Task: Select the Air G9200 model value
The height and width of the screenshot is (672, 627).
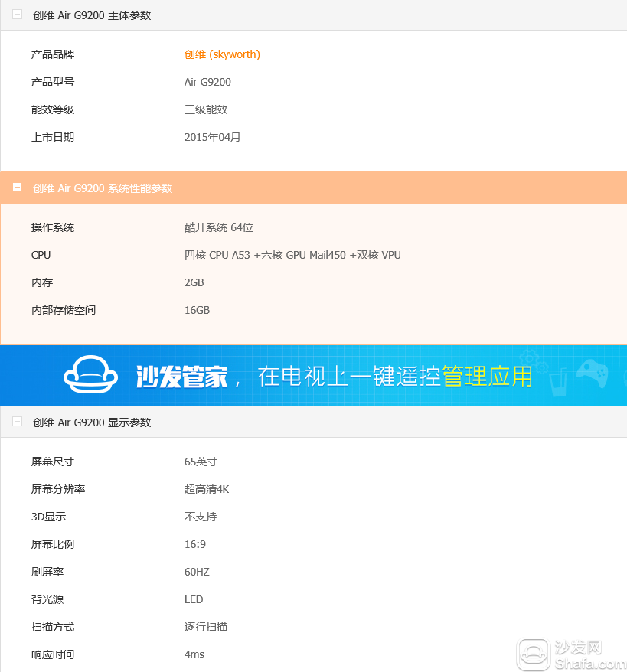Action: click(x=207, y=82)
